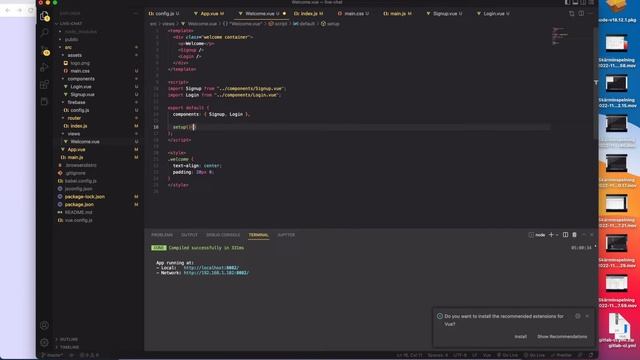
Task: Open package.json in the file tree
Action: [x=79, y=204]
